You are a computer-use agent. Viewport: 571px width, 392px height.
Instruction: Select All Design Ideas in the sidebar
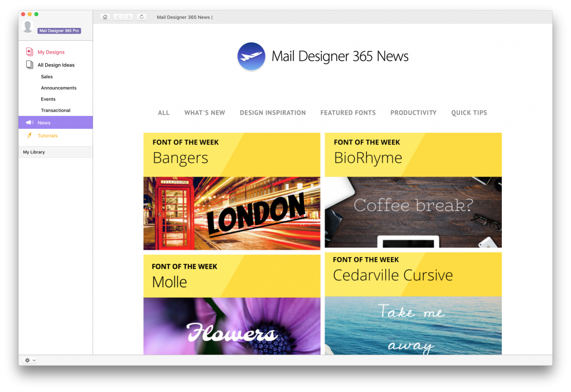click(x=56, y=65)
